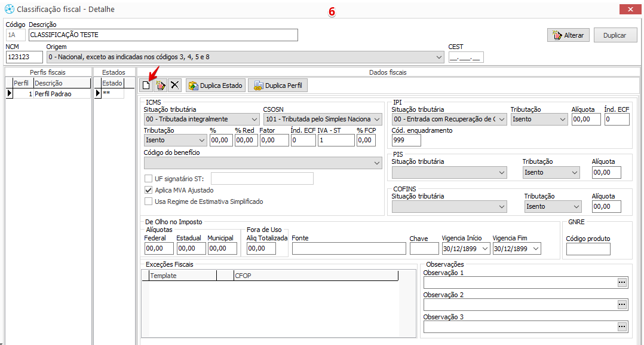Click Federal alíquota field
The height and width of the screenshot is (345, 644).
click(159, 249)
